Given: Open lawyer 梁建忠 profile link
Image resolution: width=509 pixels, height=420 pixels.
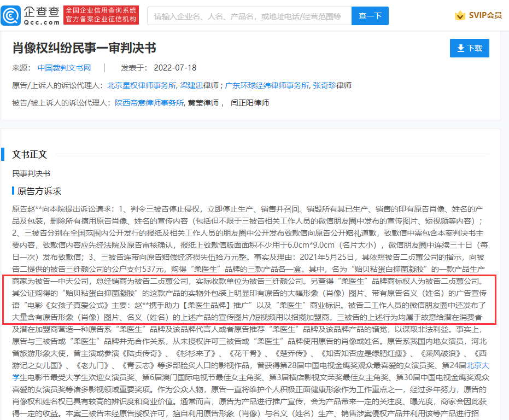Looking at the screenshot, I should click(x=191, y=85).
